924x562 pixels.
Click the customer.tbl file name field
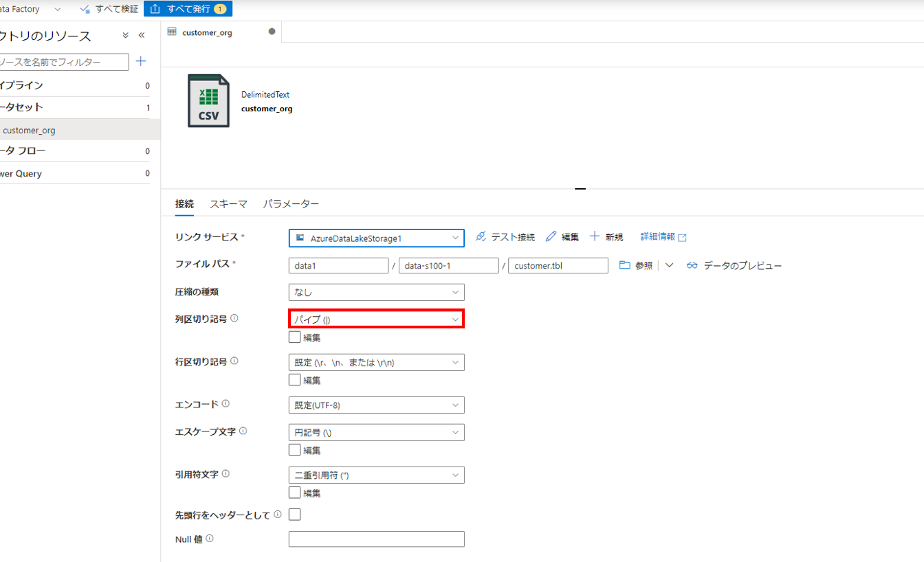(558, 265)
